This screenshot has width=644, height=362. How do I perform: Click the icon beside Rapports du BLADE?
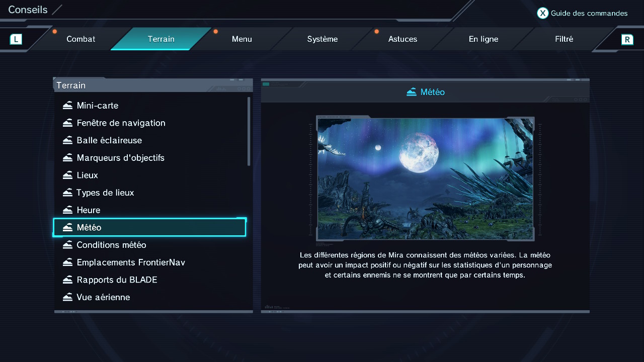[x=67, y=280]
